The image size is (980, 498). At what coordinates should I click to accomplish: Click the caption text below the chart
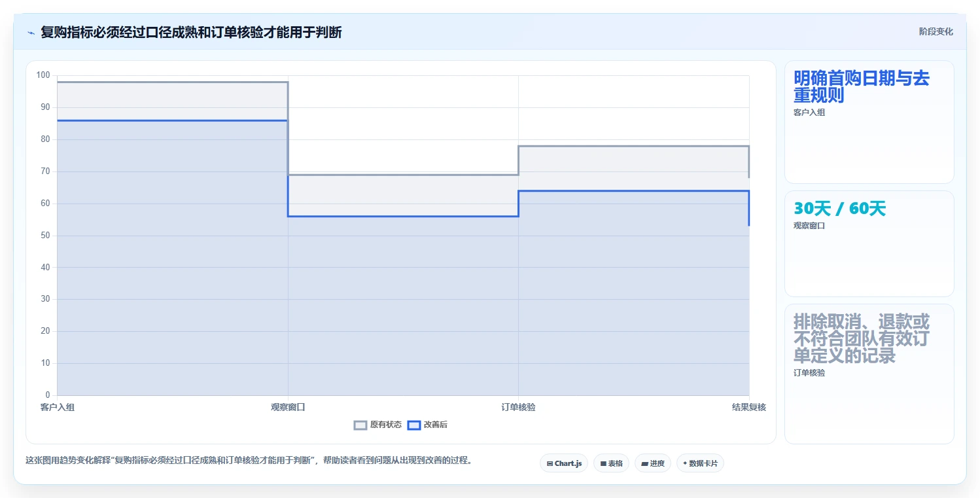click(249, 460)
